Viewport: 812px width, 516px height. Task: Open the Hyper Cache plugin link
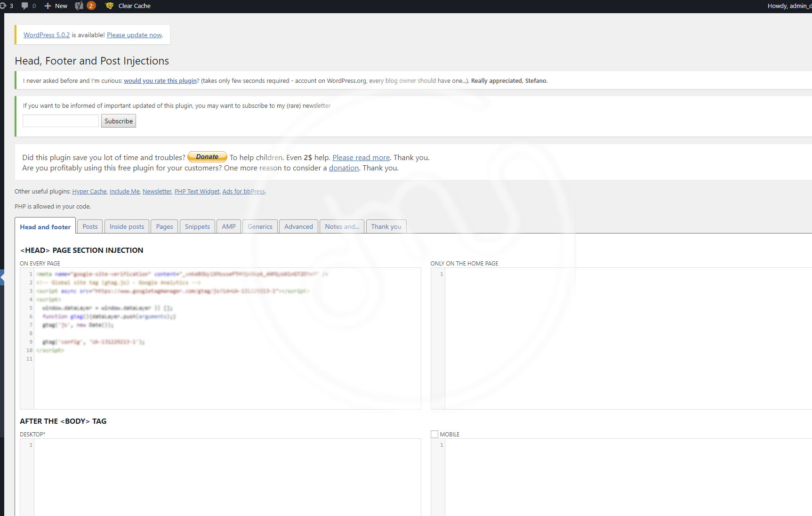[89, 191]
